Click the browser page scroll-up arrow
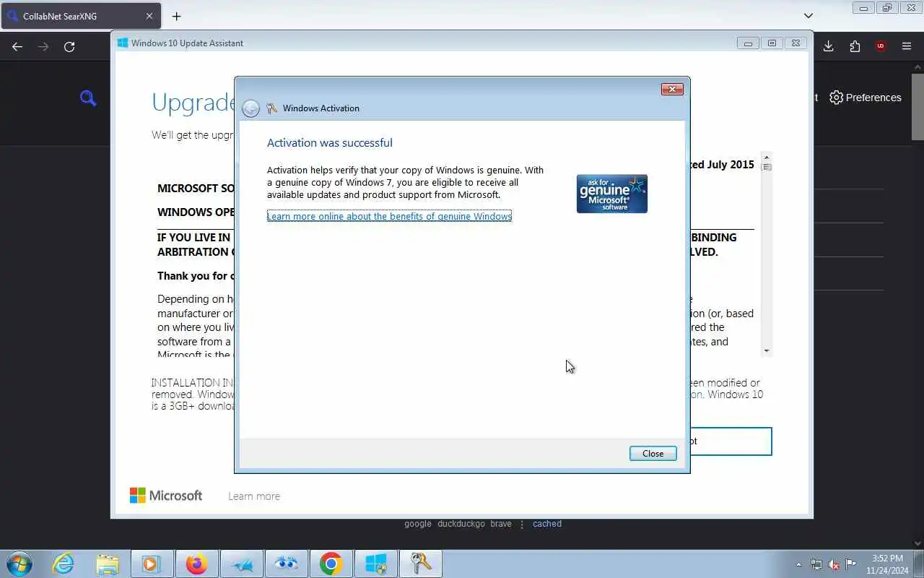Viewport: 924px width, 578px height. click(x=918, y=66)
